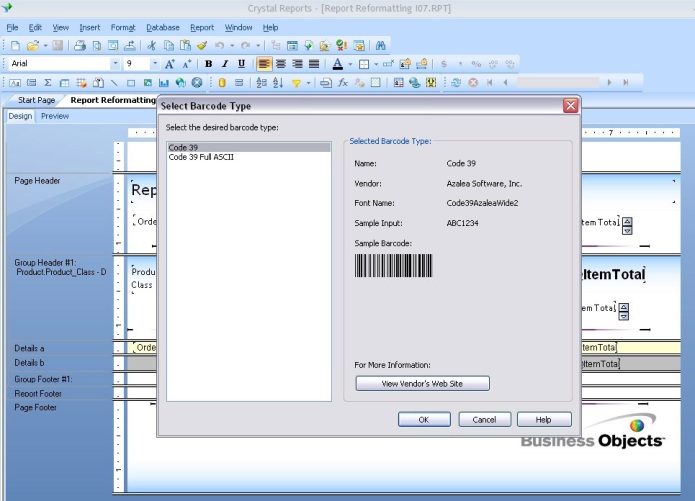695x501 pixels.
Task: Expand the font color dropdown arrow
Action: pos(350,65)
